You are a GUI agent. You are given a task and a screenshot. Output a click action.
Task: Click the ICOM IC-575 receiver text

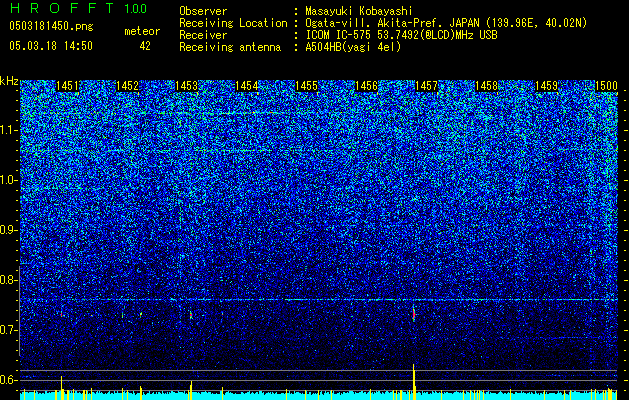point(401,35)
